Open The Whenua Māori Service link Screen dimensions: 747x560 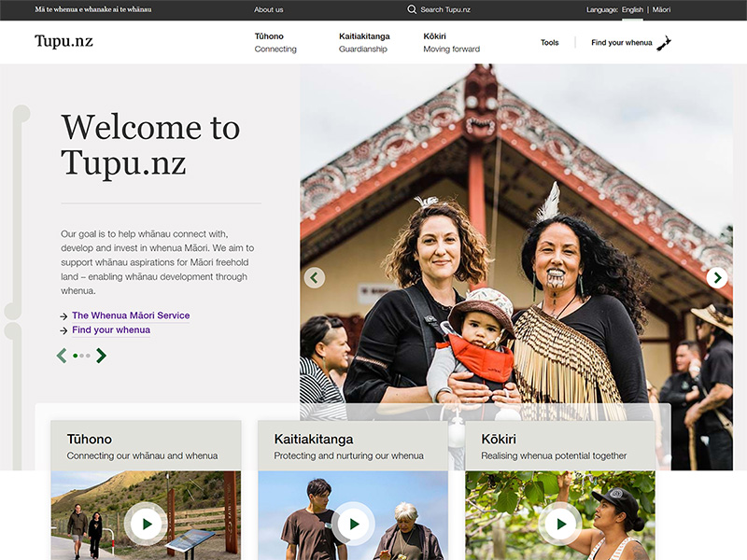(131, 315)
